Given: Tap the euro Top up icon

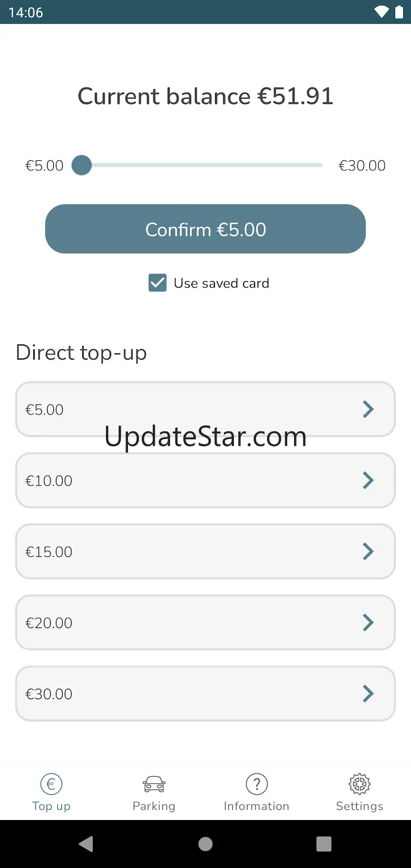Looking at the screenshot, I should tap(51, 784).
